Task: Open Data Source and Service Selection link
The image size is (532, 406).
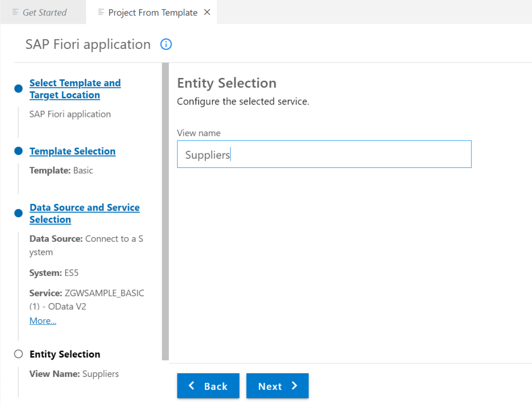Action: pos(84,213)
